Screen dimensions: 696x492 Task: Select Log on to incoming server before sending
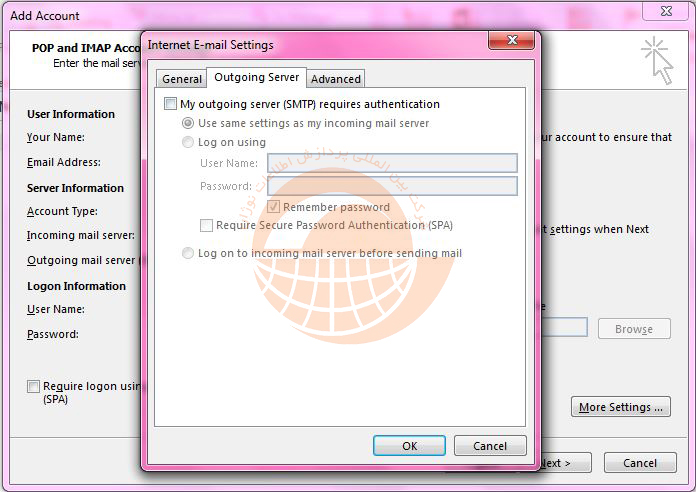pyautogui.click(x=188, y=254)
